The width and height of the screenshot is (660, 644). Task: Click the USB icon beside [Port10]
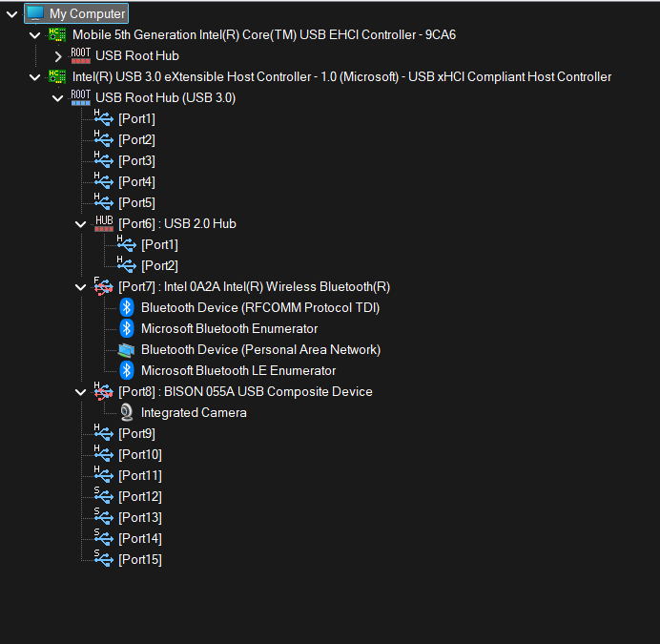103,453
